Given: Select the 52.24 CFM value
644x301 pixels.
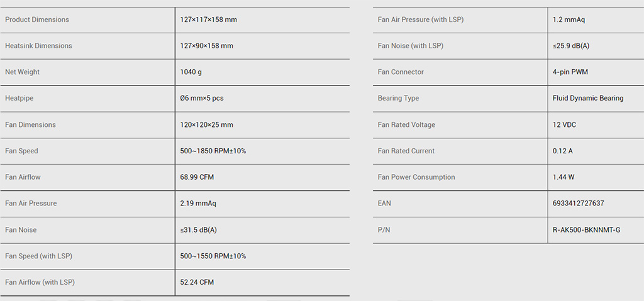Looking at the screenshot, I should (x=197, y=282).
